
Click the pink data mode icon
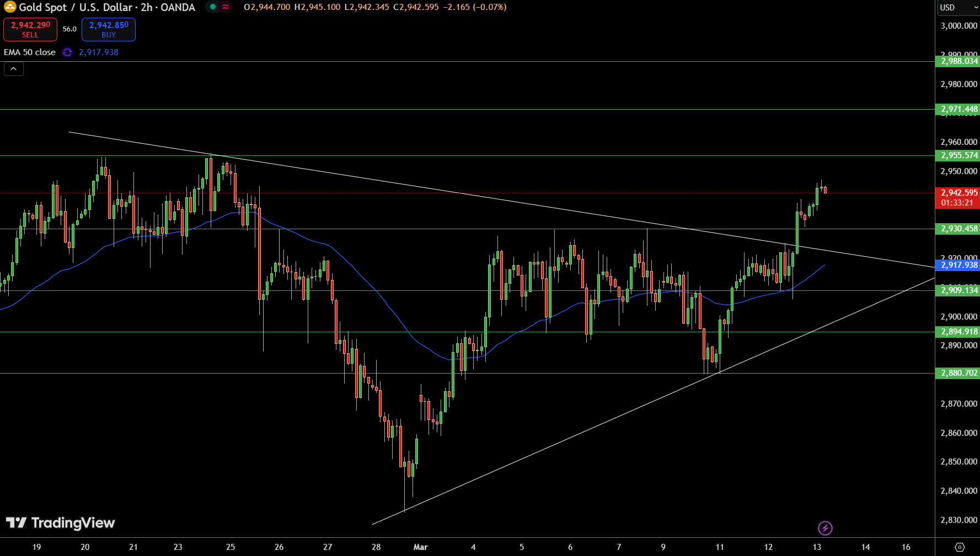point(226,7)
